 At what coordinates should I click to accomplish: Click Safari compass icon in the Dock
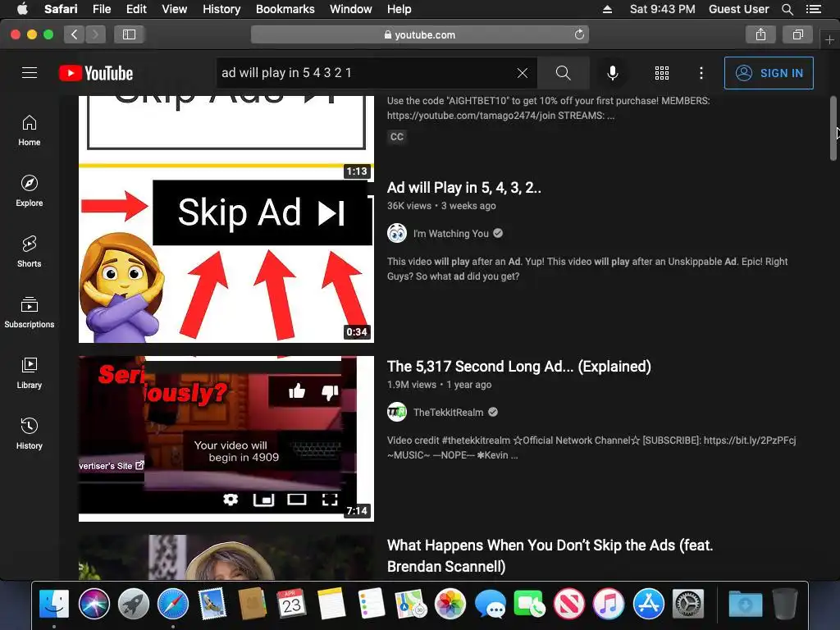(173, 604)
